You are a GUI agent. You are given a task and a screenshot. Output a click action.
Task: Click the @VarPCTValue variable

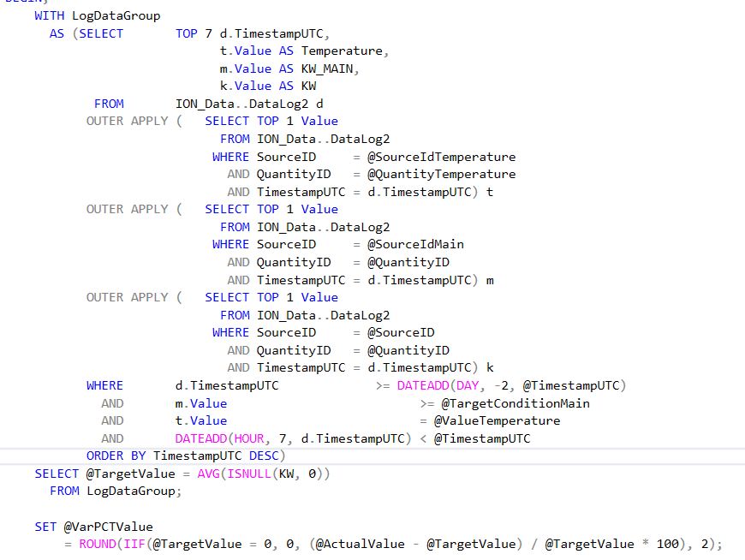(109, 527)
